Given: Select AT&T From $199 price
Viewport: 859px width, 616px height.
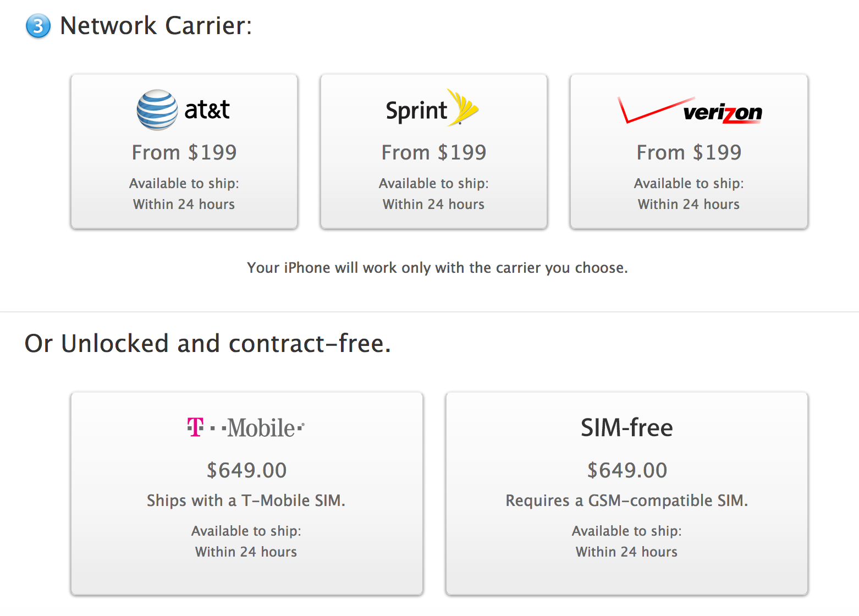Looking at the screenshot, I should (x=184, y=152).
